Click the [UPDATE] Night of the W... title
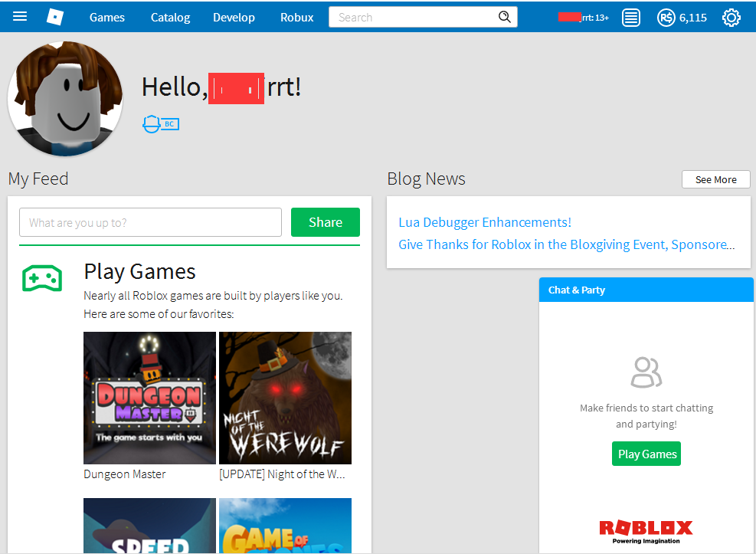Screen dimensions: 756x554 [x=282, y=474]
